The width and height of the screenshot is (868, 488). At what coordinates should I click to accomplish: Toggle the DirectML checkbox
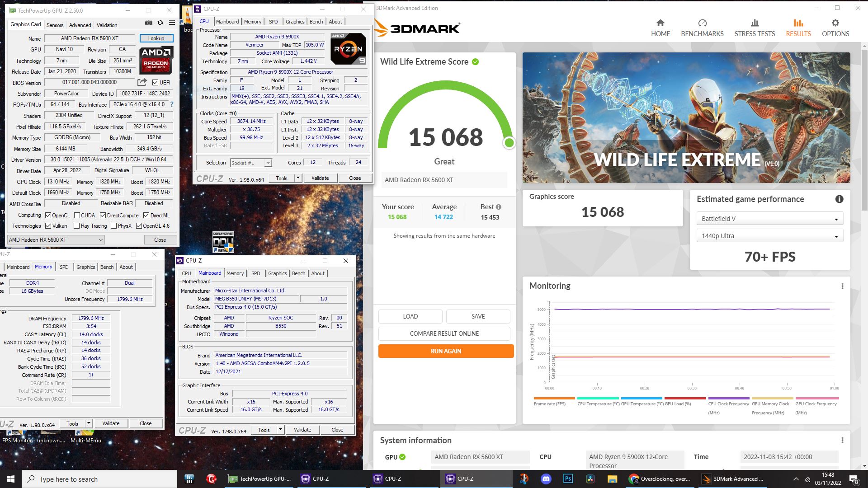point(146,216)
